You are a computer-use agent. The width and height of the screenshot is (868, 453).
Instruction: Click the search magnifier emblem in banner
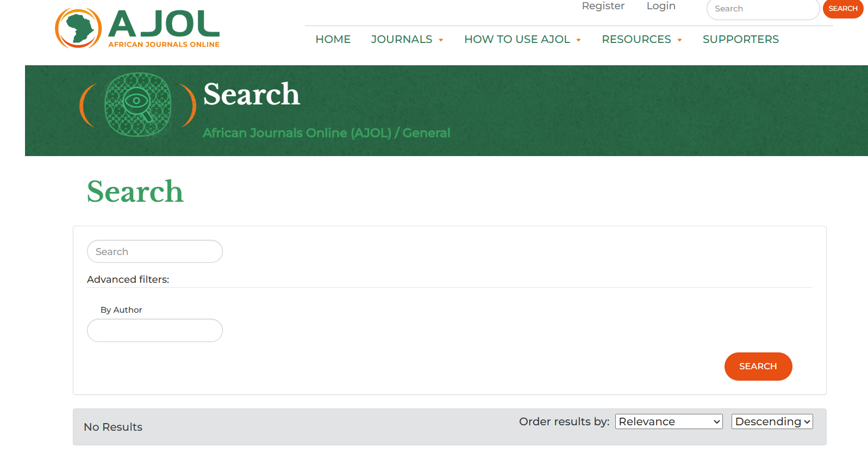(x=138, y=105)
